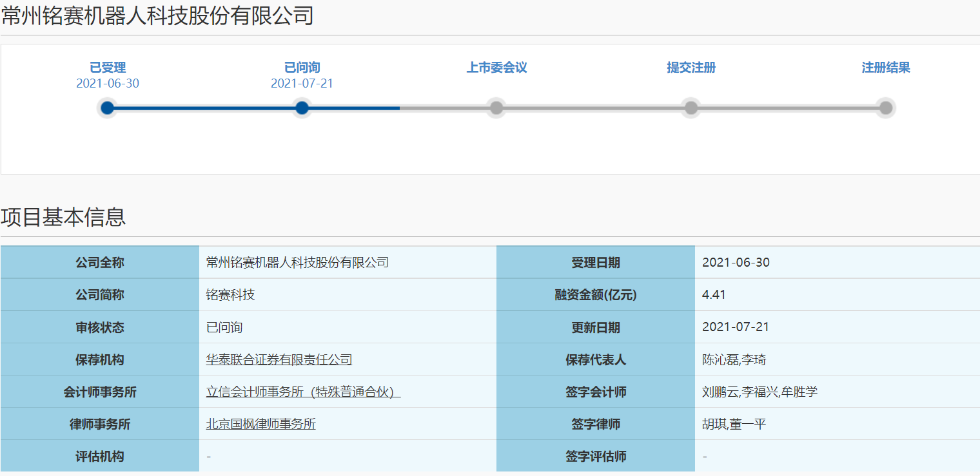The image size is (980, 476).
Task: Open the 北京国枫律师事务所 law firm link
Action: (261, 424)
